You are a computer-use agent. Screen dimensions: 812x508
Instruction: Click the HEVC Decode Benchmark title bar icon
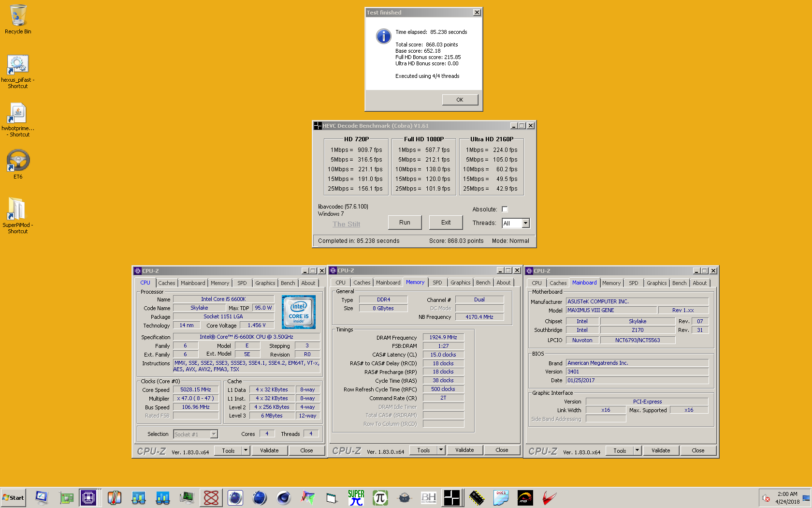coord(318,126)
